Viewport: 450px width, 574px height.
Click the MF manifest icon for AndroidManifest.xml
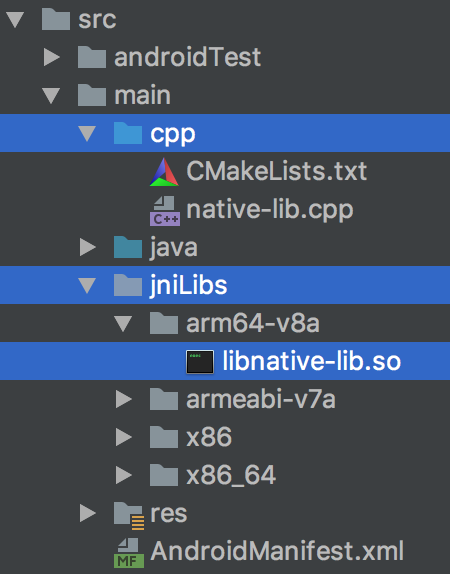tap(129, 553)
